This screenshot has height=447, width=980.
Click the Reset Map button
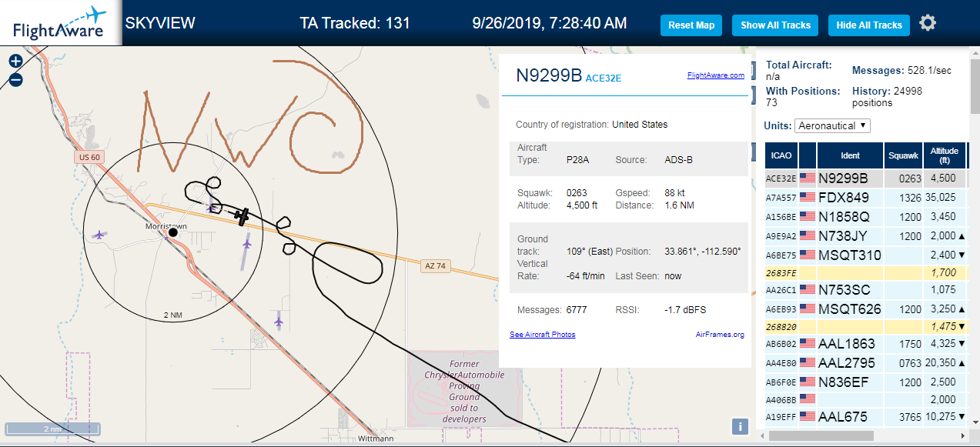[x=691, y=25]
